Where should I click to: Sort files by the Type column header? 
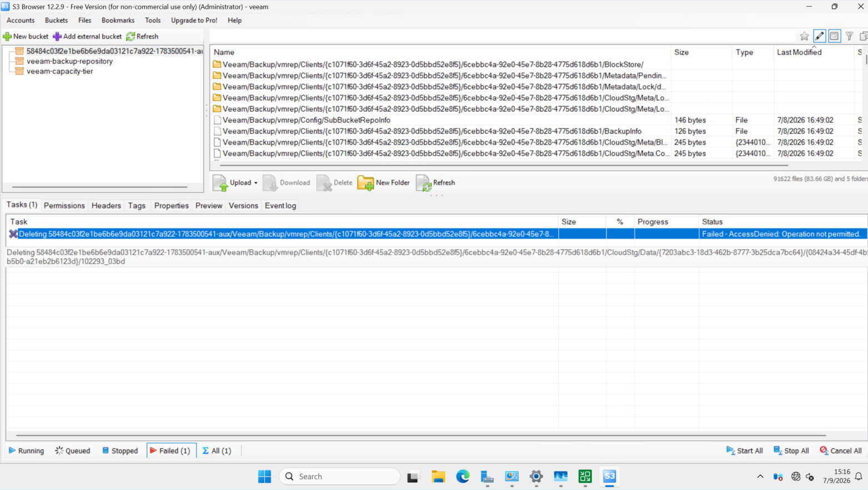coord(752,52)
